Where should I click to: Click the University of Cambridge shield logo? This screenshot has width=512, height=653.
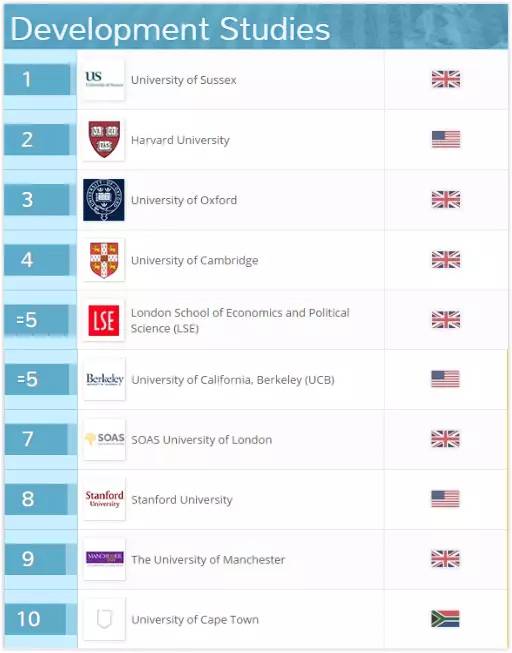coord(104,260)
